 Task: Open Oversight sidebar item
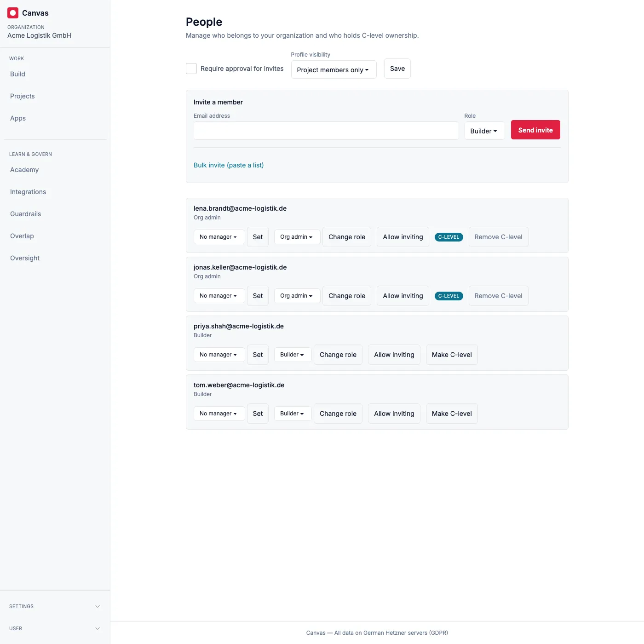click(x=55, y=258)
